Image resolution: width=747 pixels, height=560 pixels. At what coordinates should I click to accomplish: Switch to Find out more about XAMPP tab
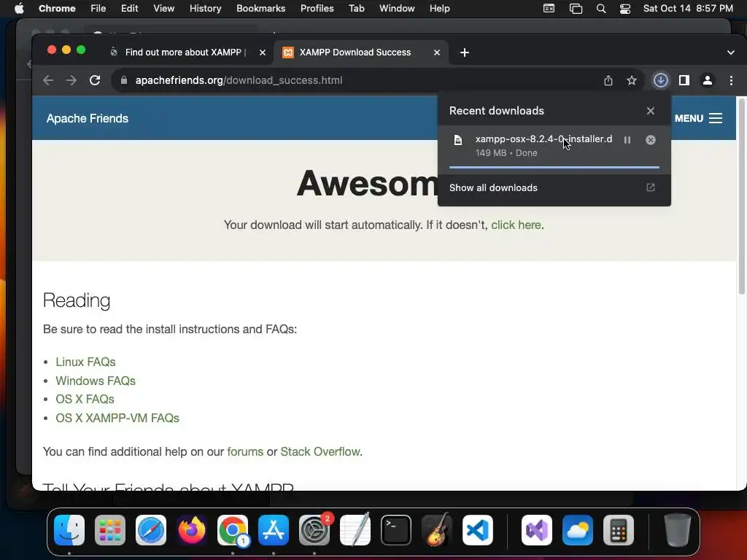(186, 52)
